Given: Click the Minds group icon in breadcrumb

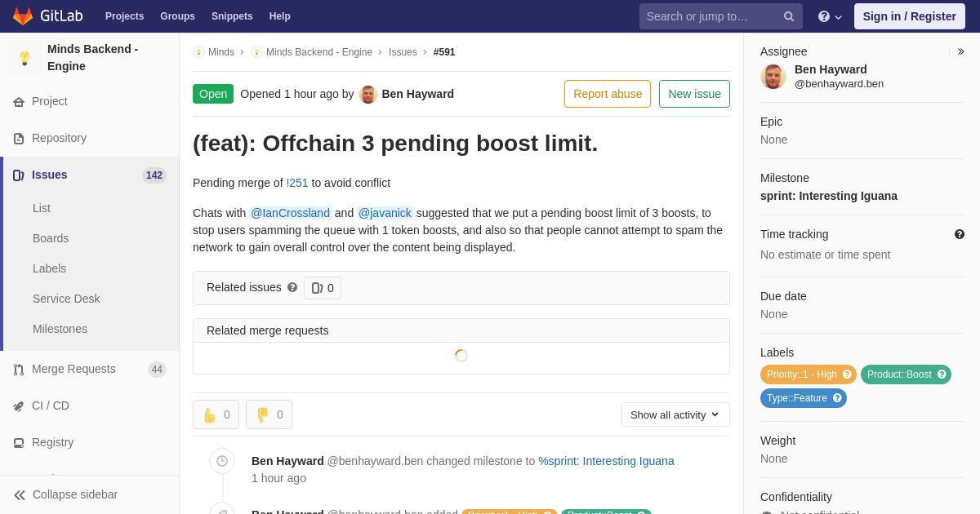Looking at the screenshot, I should (198, 52).
